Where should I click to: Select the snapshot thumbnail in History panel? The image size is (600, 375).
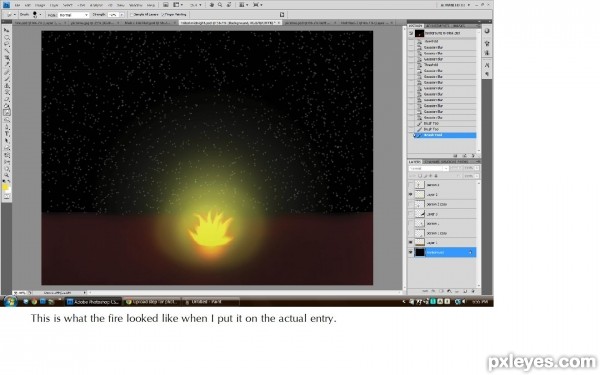pyautogui.click(x=420, y=34)
